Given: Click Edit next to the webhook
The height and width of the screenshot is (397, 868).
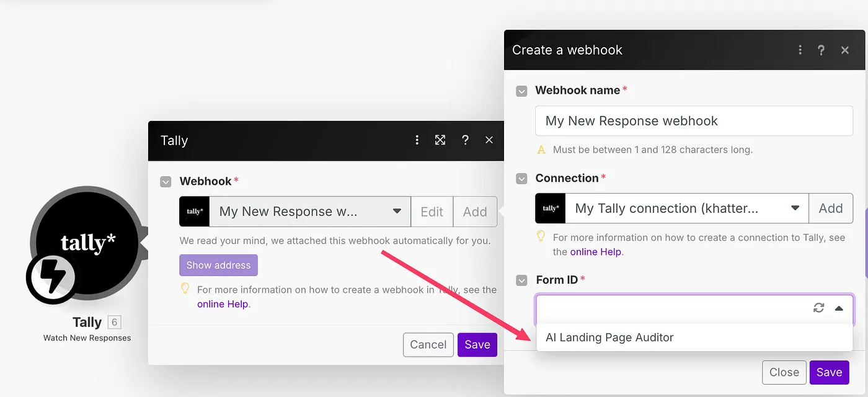Looking at the screenshot, I should coord(432,212).
